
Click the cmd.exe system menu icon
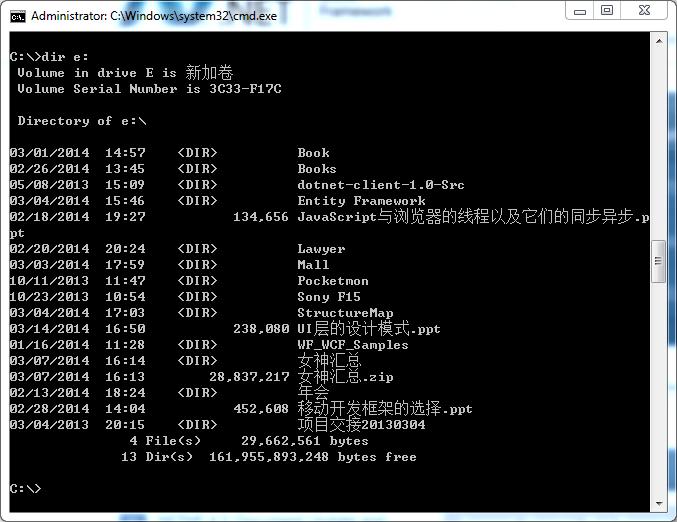point(18,17)
